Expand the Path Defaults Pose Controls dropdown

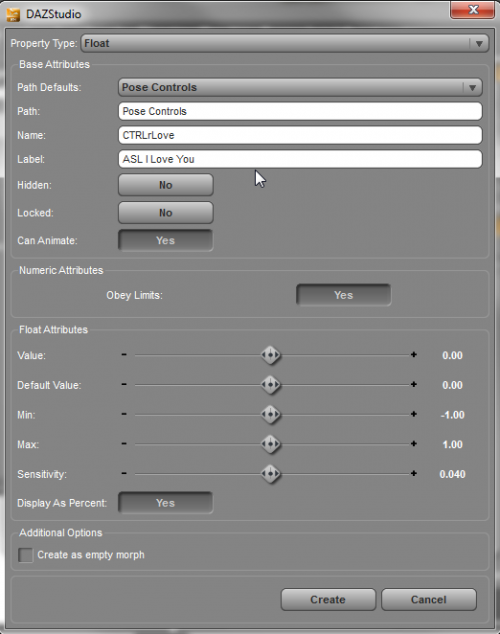pyautogui.click(x=300, y=87)
